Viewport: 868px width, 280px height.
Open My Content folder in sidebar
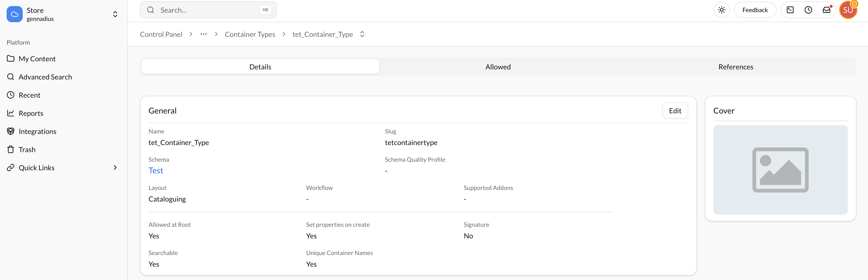click(37, 59)
